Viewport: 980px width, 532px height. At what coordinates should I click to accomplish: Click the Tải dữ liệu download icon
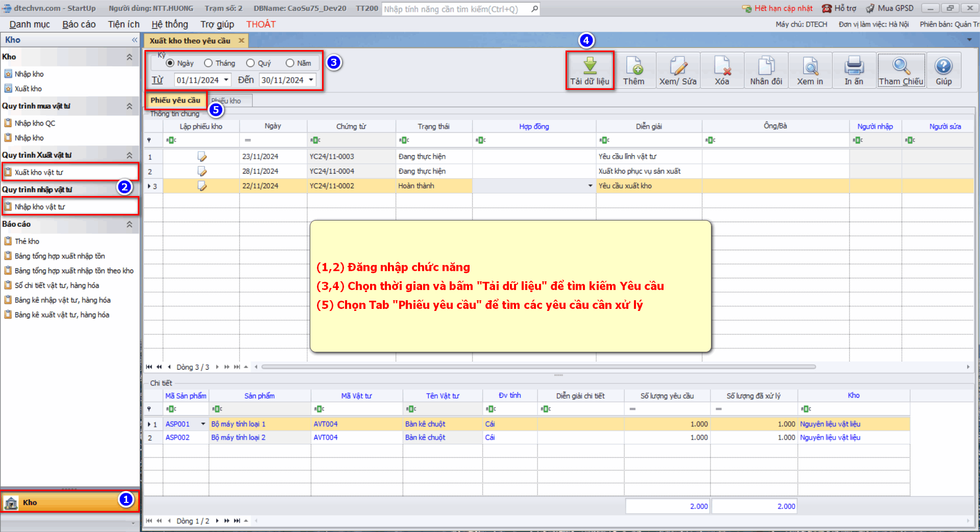[x=590, y=66]
